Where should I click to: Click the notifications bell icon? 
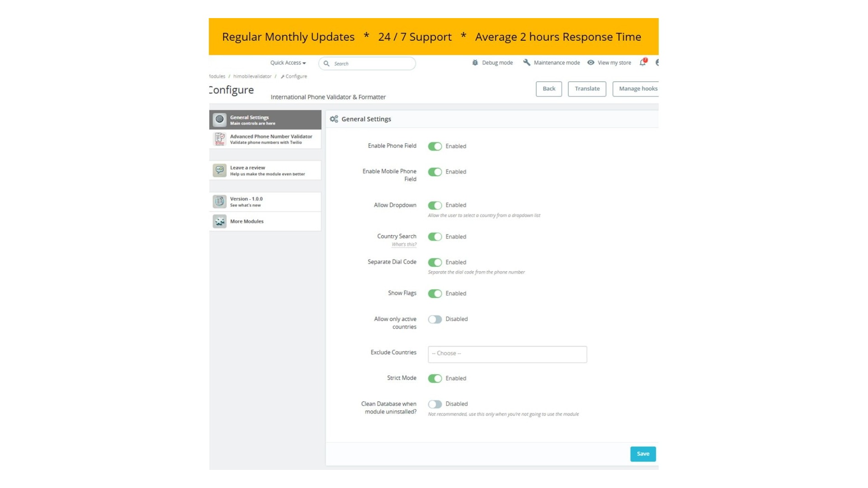(642, 62)
